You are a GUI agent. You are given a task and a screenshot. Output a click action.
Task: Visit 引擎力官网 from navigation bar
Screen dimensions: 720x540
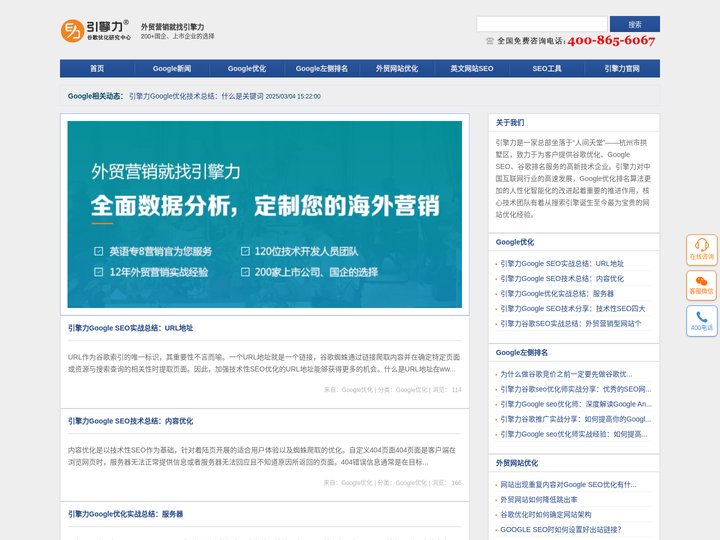click(x=622, y=68)
